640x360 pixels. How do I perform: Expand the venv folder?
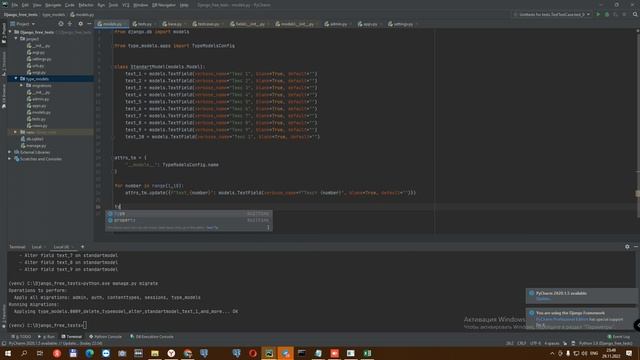[16, 132]
